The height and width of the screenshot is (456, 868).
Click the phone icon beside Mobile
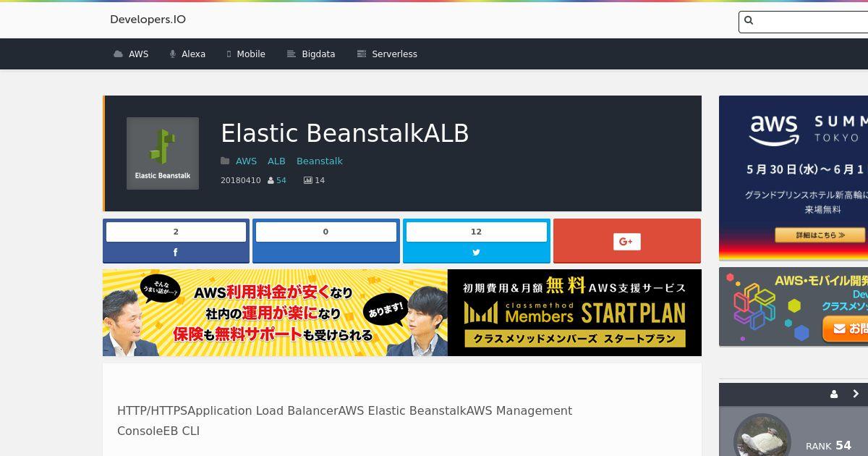[229, 54]
